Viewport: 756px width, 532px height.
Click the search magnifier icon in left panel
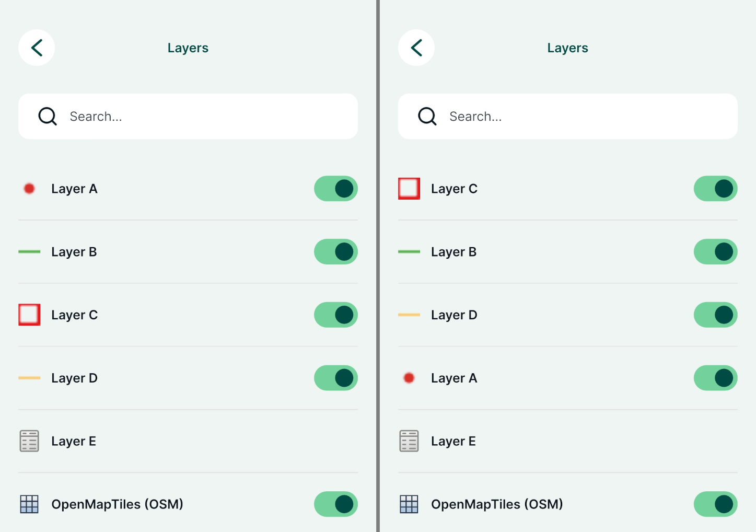click(x=47, y=116)
